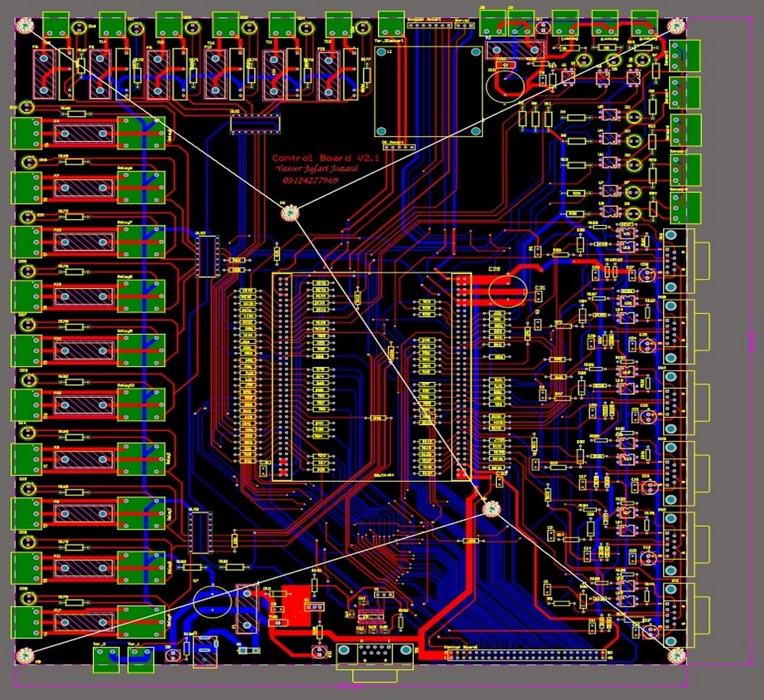The width and height of the screenshot is (764, 700).
Task: Click the top-left corner mounting hole
Action: click(x=25, y=27)
